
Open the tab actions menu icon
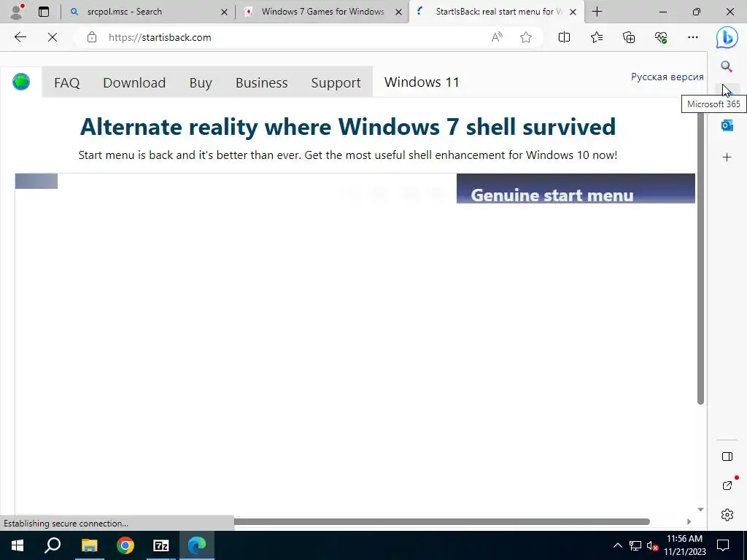tap(44, 12)
